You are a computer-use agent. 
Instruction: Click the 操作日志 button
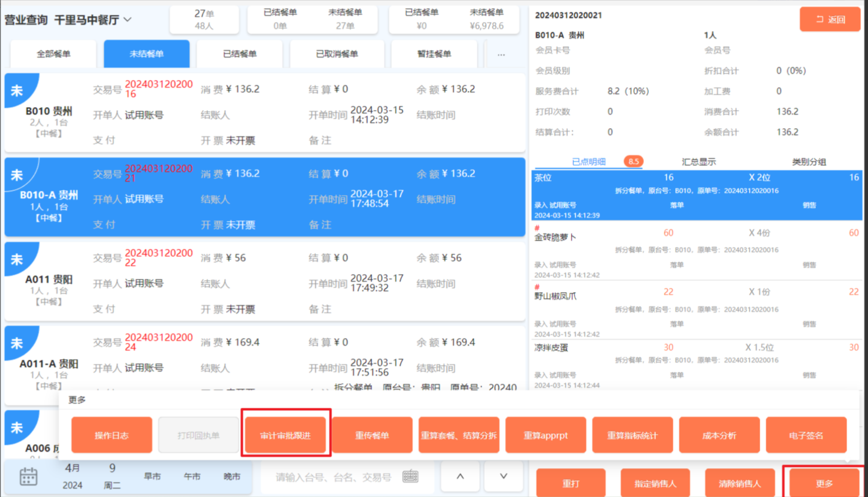(x=111, y=435)
